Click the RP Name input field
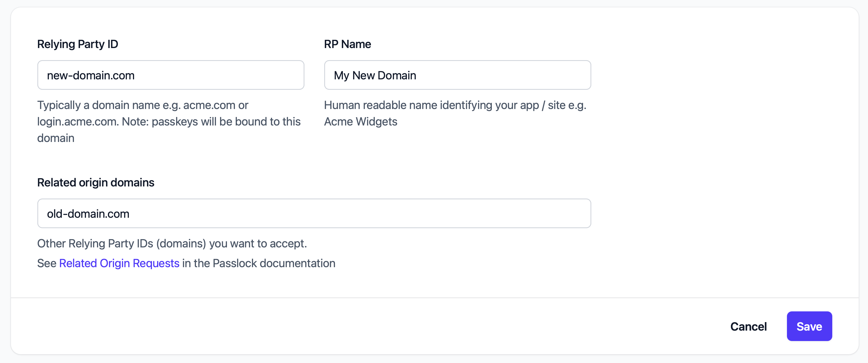 (x=457, y=75)
